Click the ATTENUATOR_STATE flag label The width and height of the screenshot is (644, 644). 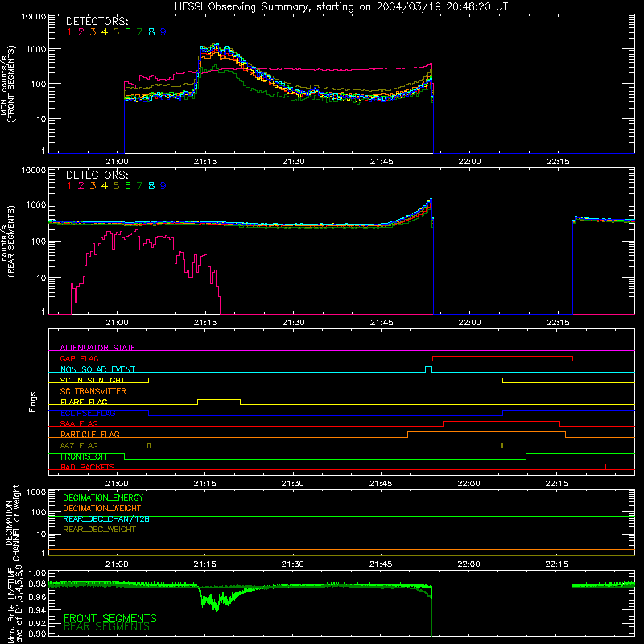97,348
